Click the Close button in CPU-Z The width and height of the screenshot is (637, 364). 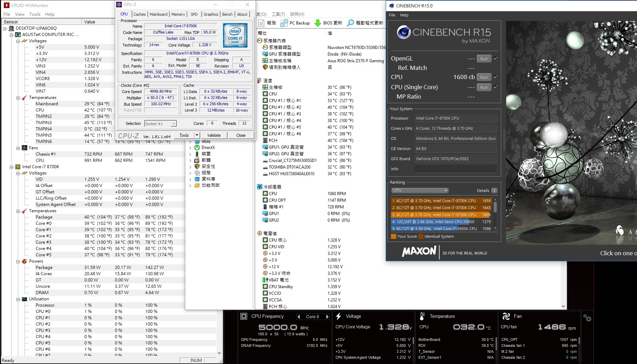pos(241,135)
